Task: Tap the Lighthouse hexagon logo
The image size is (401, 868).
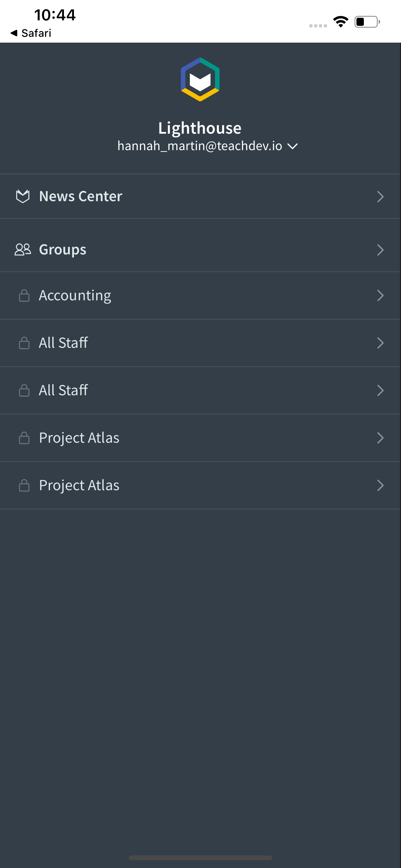Action: [200, 79]
